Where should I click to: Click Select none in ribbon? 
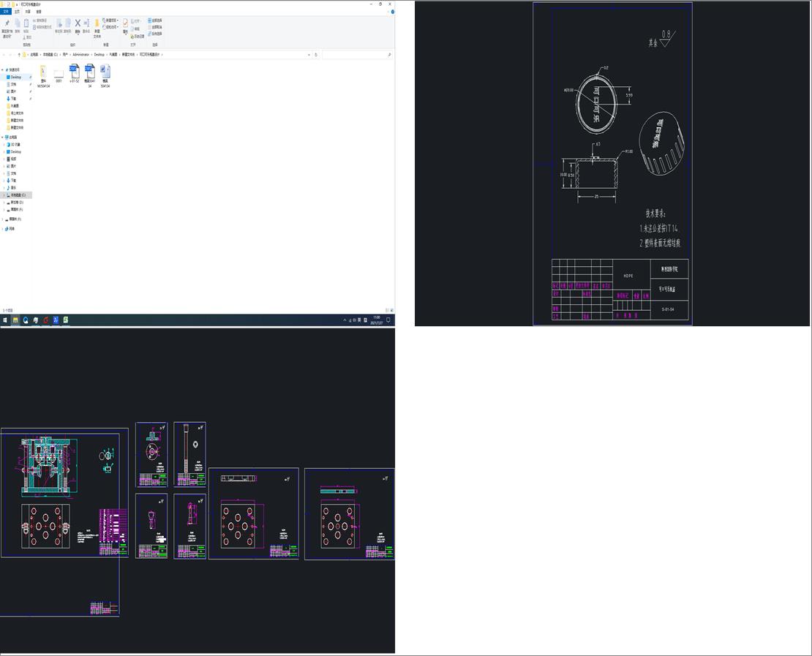155,27
